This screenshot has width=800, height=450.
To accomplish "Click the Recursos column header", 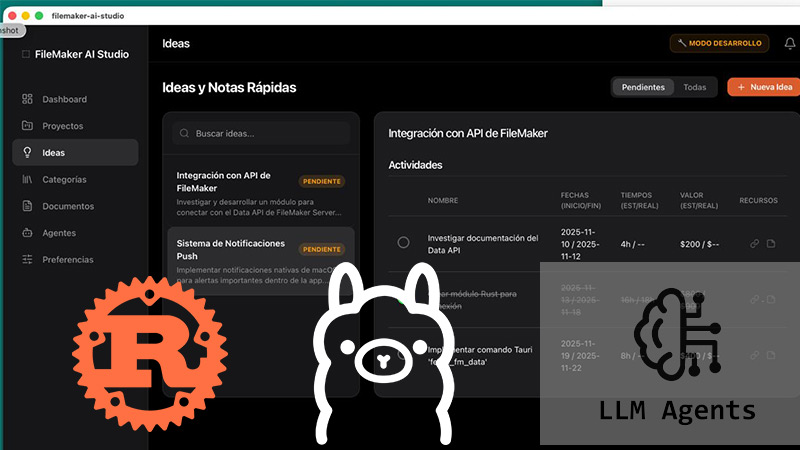I will pyautogui.click(x=758, y=201).
